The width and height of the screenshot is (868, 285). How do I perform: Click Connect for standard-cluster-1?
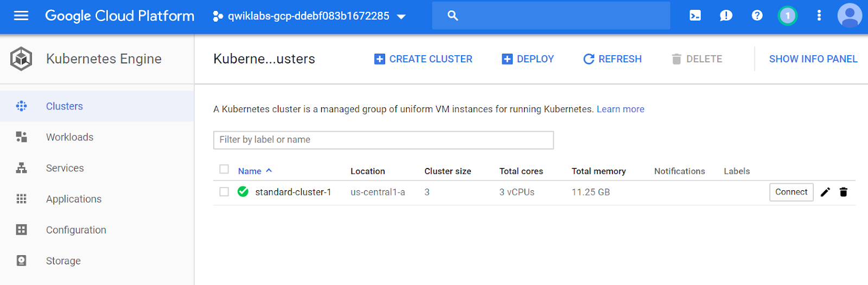(x=791, y=192)
